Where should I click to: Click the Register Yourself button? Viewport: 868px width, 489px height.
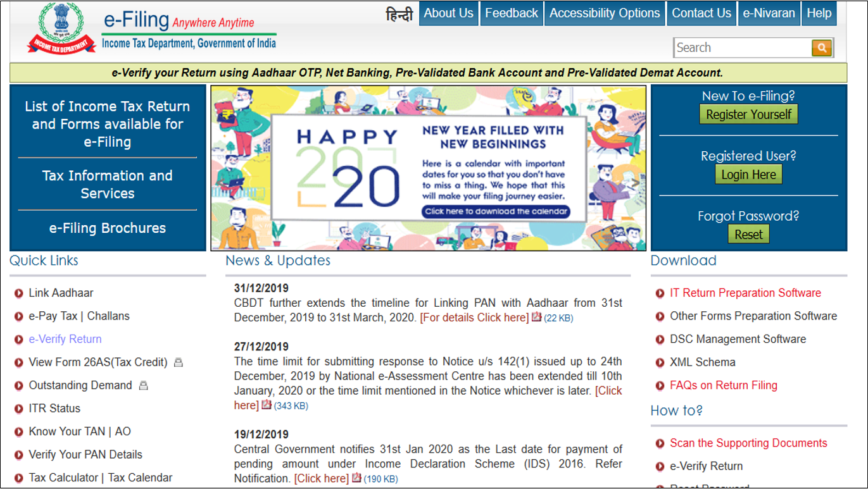(748, 115)
